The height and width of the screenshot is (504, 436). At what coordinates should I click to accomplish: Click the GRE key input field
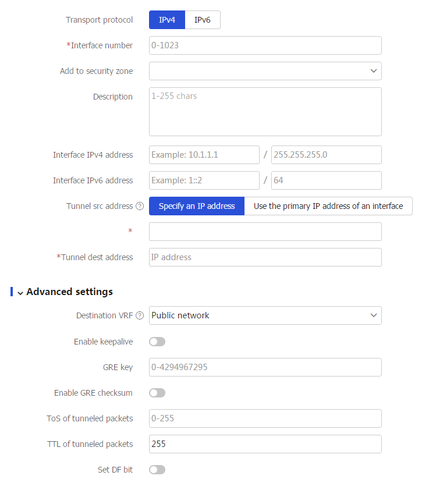[x=265, y=367]
